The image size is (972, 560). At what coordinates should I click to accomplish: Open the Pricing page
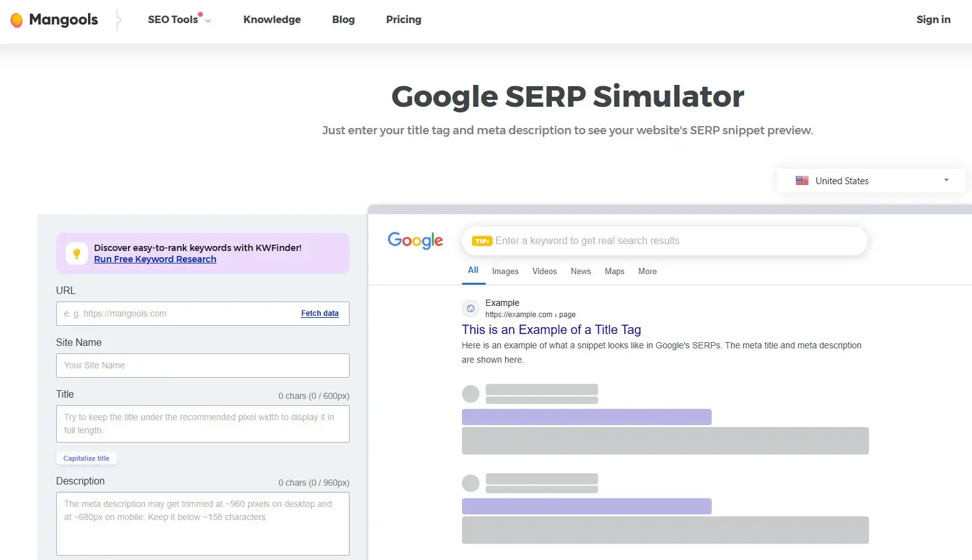click(x=403, y=19)
